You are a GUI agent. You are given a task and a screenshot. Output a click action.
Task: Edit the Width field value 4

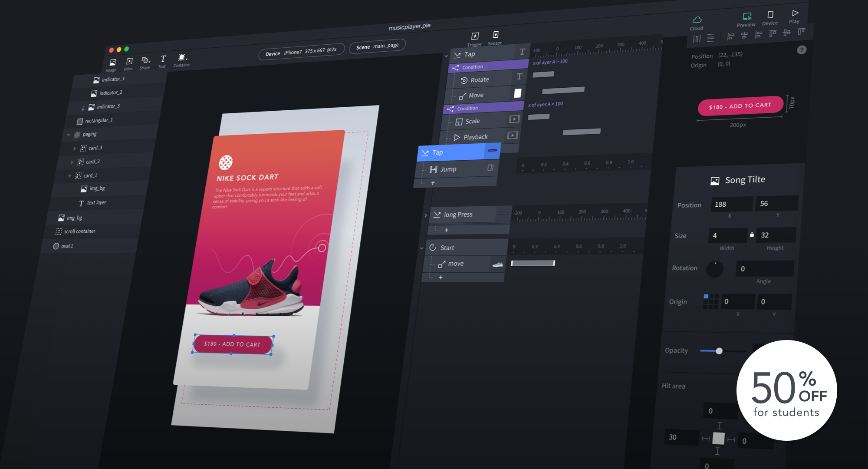tap(729, 235)
